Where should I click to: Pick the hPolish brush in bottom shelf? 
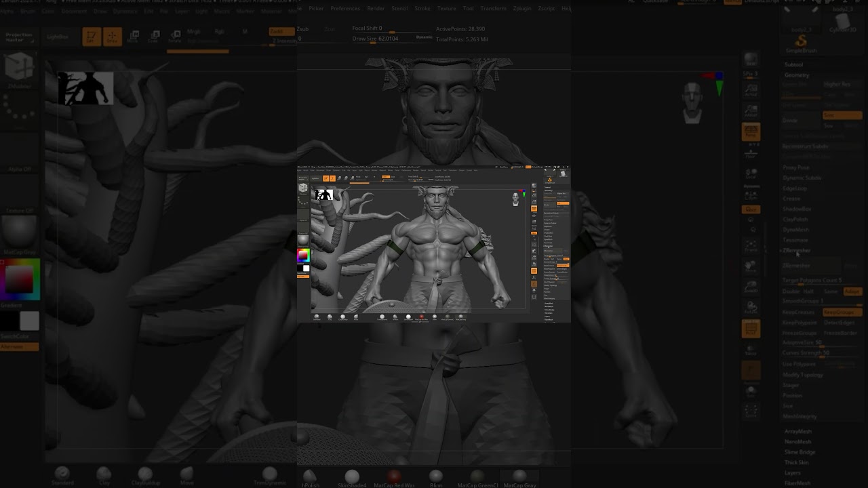coord(310,477)
